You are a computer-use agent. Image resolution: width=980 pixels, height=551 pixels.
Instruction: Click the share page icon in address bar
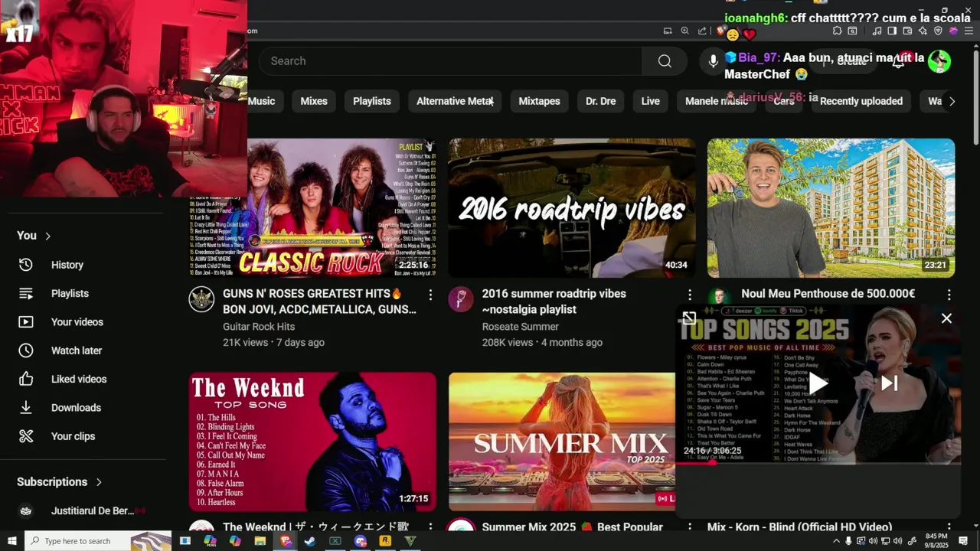702,31
